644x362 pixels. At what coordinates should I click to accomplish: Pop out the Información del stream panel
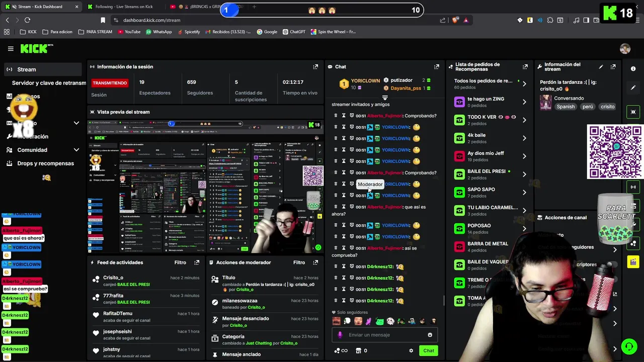(613, 66)
